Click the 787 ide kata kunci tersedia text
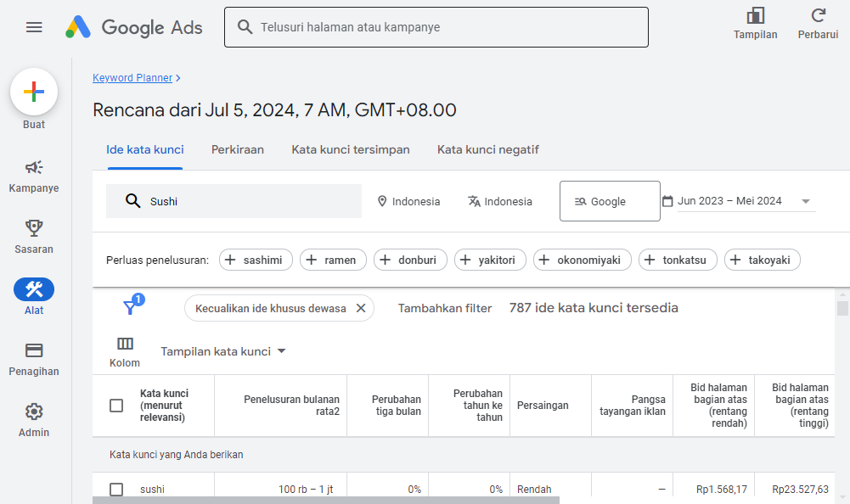Viewport: 850px width, 504px height. pyautogui.click(x=594, y=308)
